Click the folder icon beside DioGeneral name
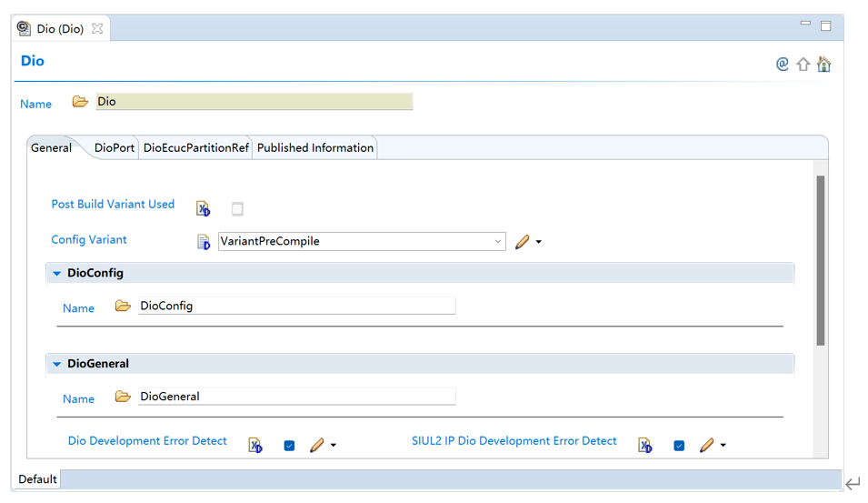The height and width of the screenshot is (503, 868). 123,397
